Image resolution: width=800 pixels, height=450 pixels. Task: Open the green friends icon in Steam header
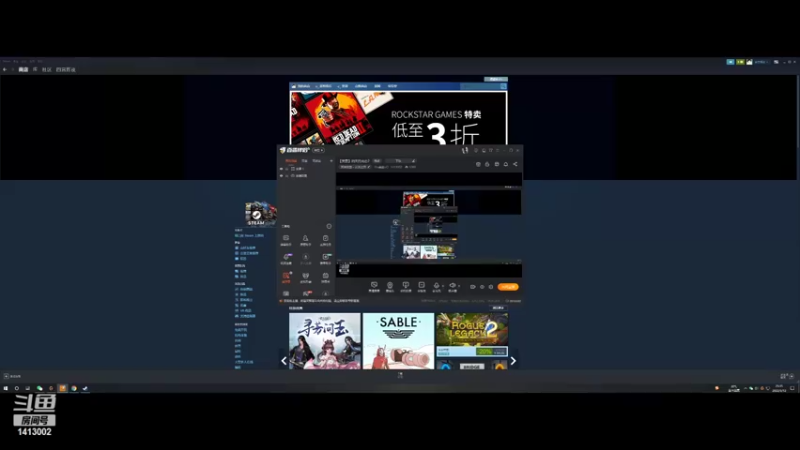[x=740, y=62]
